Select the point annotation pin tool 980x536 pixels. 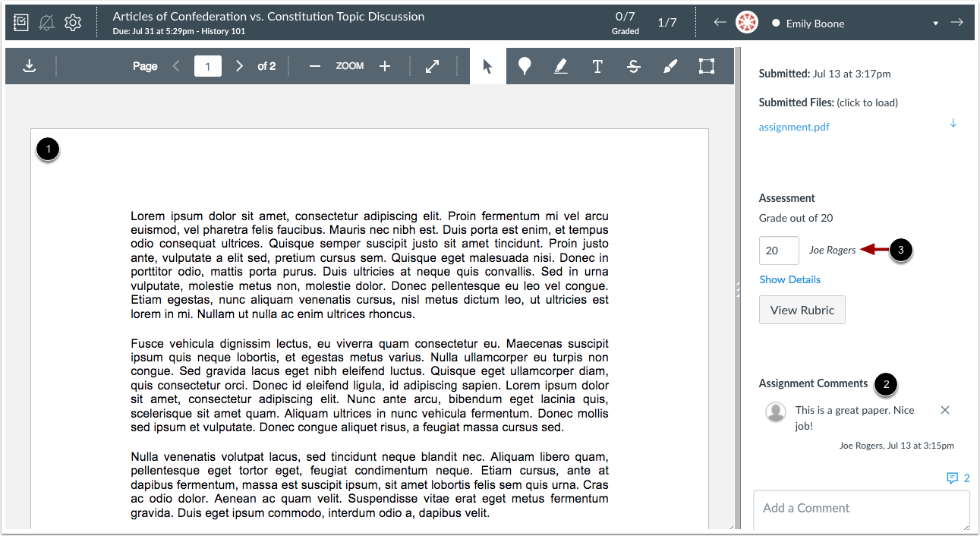524,66
